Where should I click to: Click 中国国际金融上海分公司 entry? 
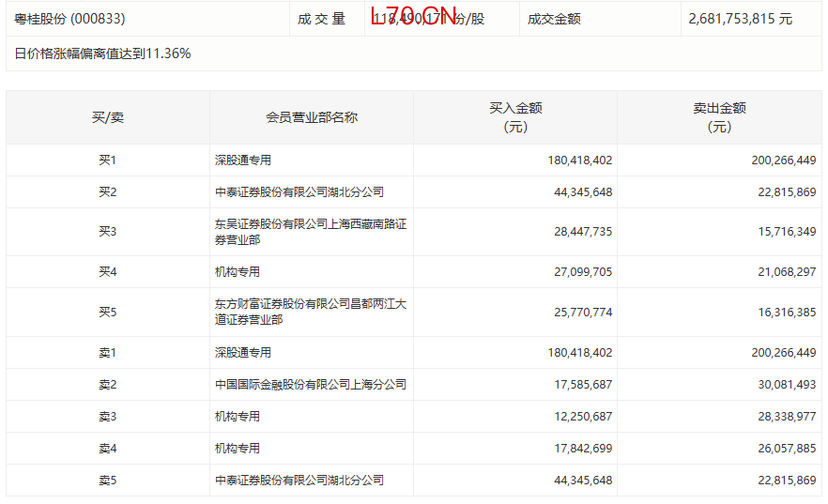pyautogui.click(x=311, y=385)
